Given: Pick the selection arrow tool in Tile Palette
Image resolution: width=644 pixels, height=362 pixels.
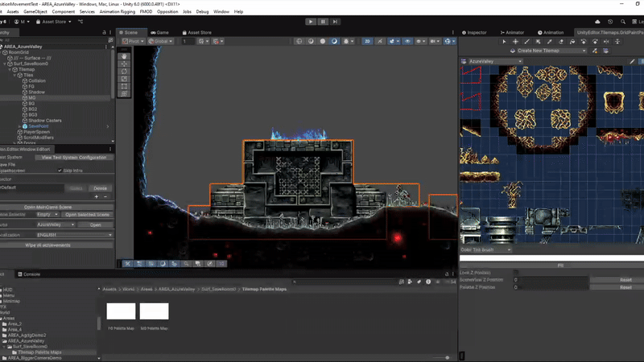Looking at the screenshot, I should pyautogui.click(x=504, y=41).
